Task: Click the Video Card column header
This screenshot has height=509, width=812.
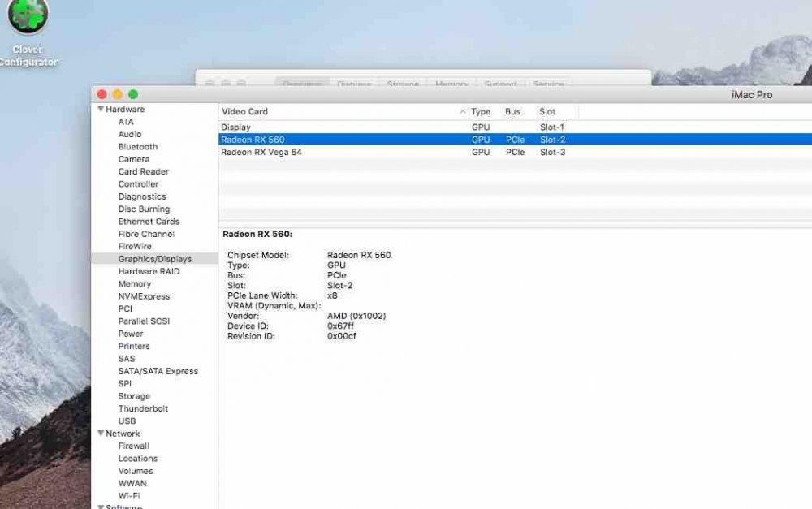Action: [244, 111]
